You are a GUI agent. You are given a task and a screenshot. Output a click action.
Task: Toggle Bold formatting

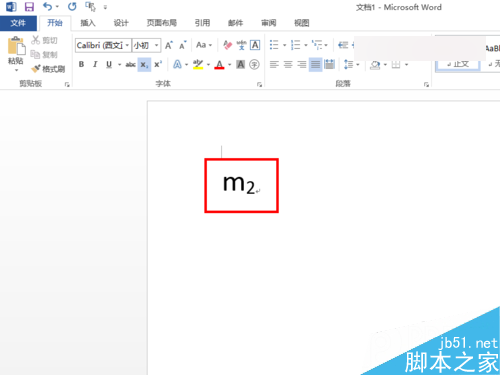[x=81, y=64]
